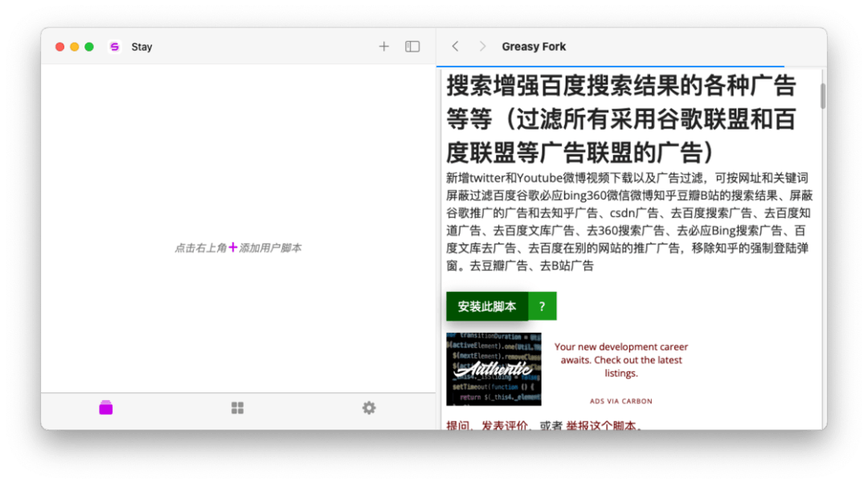Open the Stay app logo icon

coord(115,47)
